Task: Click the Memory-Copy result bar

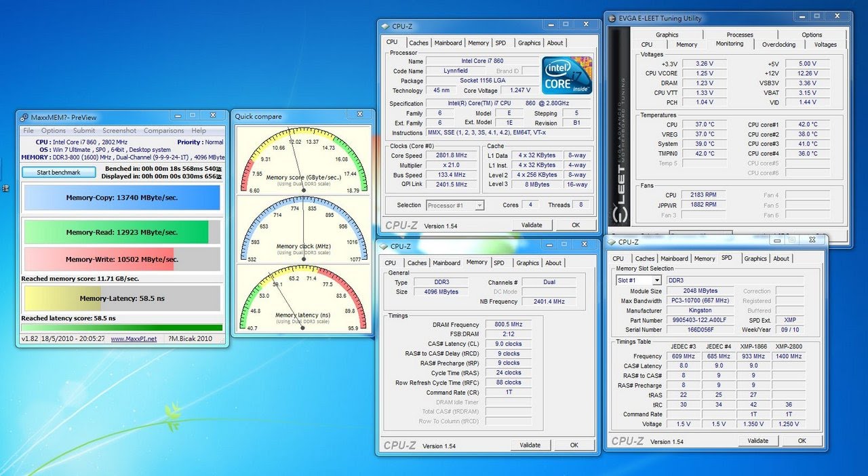Action: [x=122, y=198]
